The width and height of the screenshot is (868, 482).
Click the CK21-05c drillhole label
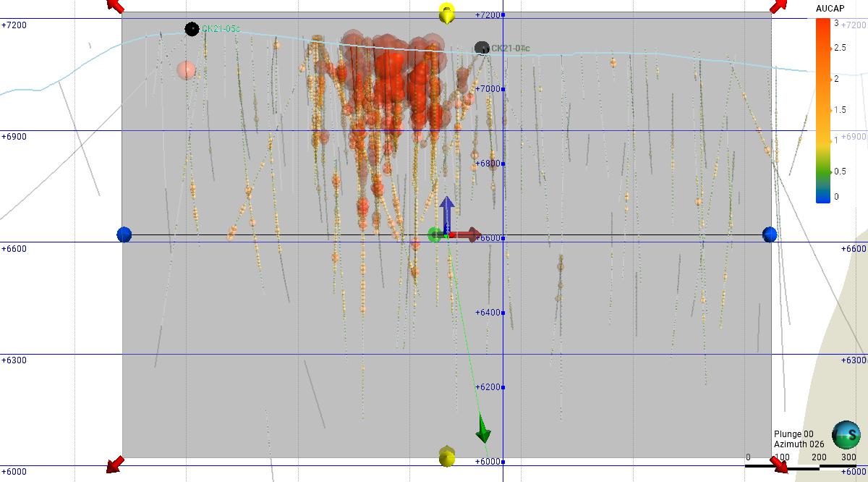(221, 29)
